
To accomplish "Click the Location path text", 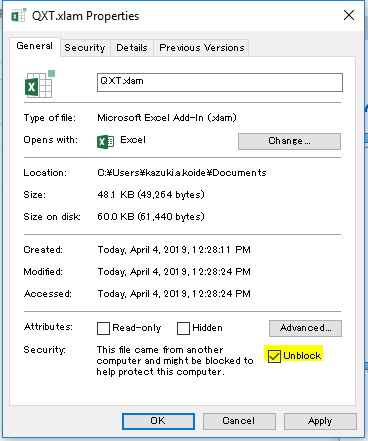I will (182, 173).
